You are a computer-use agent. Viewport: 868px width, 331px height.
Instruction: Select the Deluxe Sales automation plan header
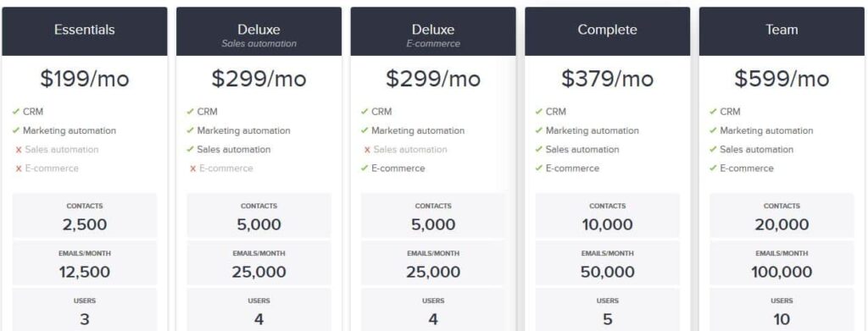(x=259, y=31)
